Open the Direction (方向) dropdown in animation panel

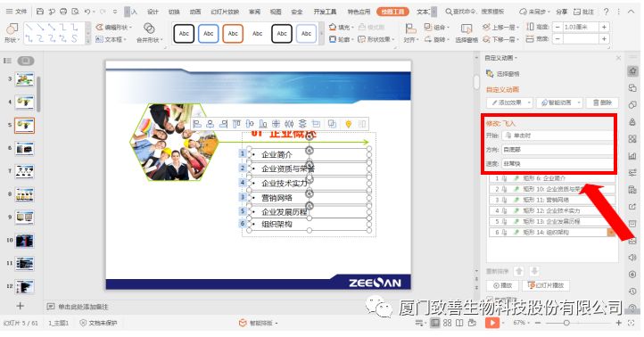coord(557,150)
